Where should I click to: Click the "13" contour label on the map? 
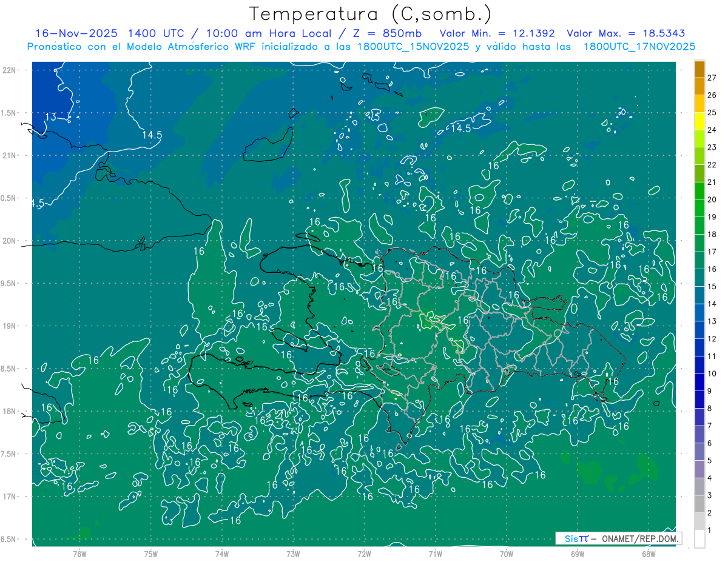pos(52,116)
